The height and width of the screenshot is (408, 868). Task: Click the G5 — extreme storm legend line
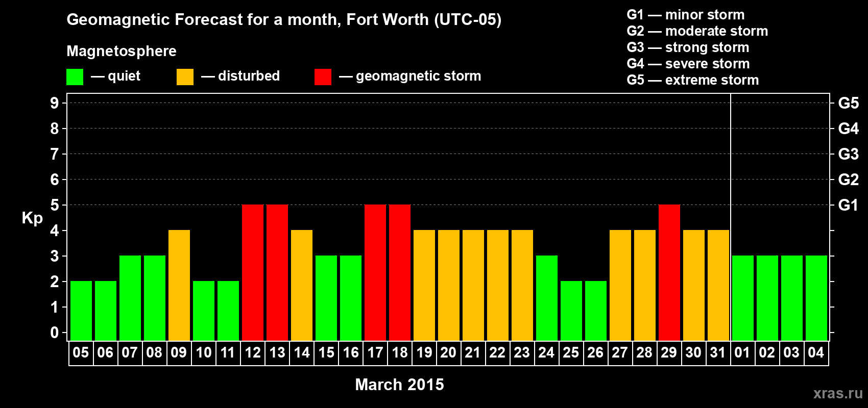pos(693,80)
